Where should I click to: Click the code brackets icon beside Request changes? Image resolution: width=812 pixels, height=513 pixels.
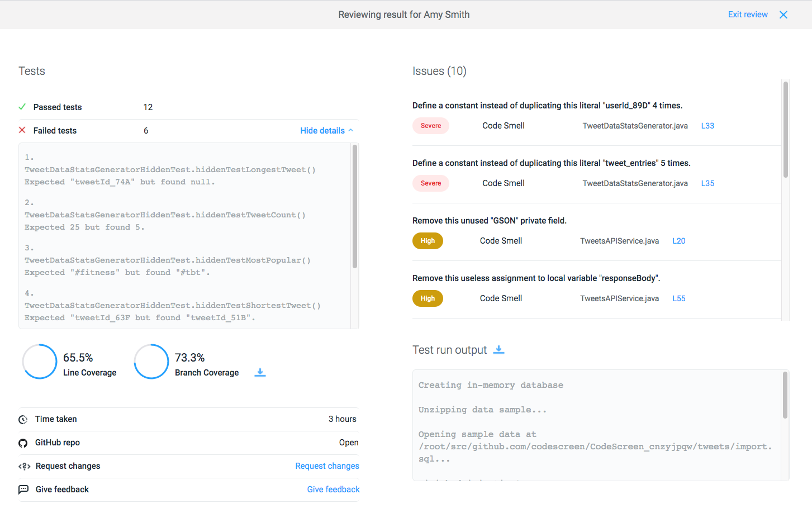coord(22,465)
